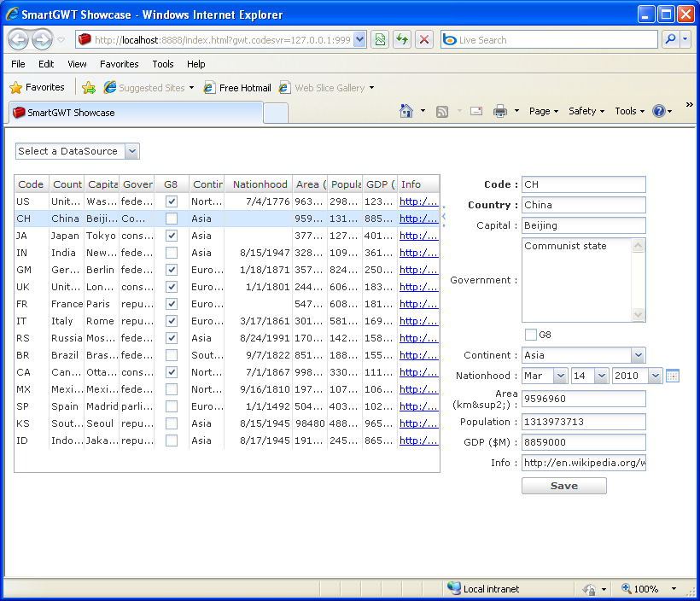
Task: Click the protected mode status icon
Action: tap(589, 589)
